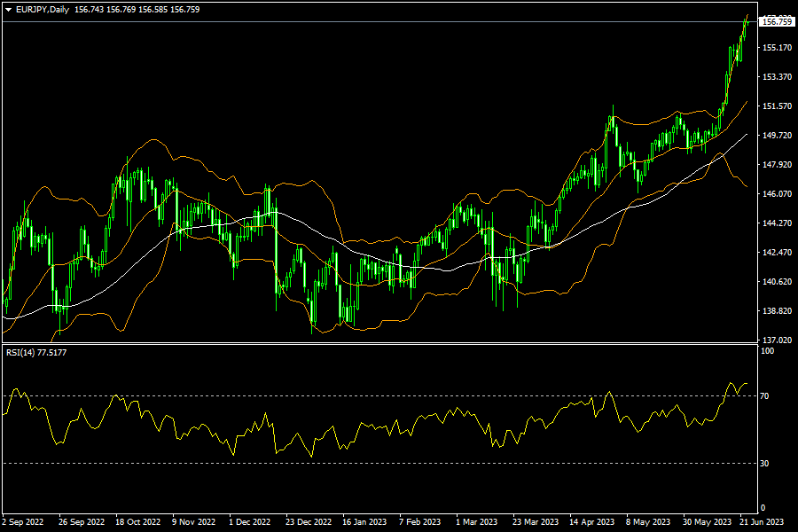
Task: Click the RSI overbought level label 70
Action: pos(764,395)
